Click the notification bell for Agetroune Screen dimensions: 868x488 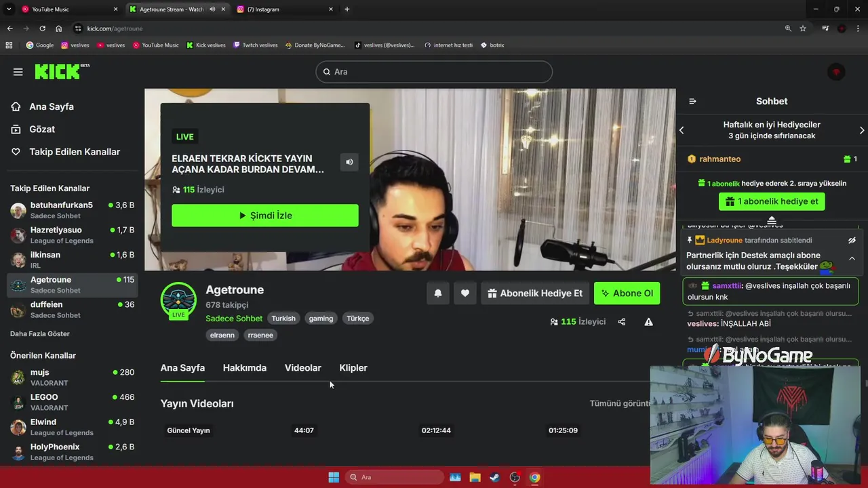click(x=438, y=293)
